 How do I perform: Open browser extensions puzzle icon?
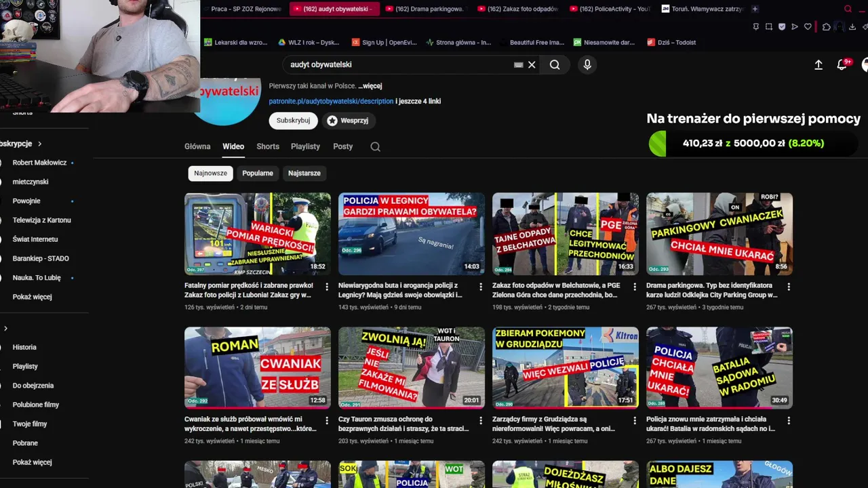(x=826, y=26)
